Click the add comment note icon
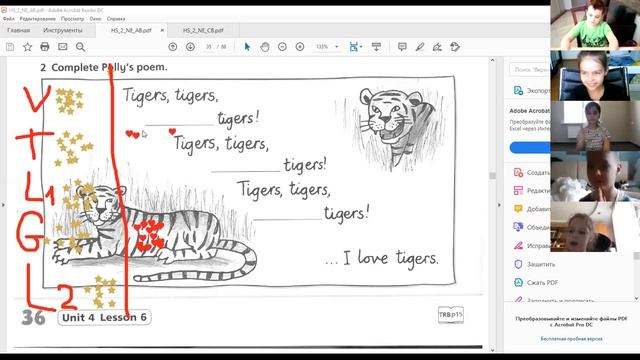 (402, 47)
